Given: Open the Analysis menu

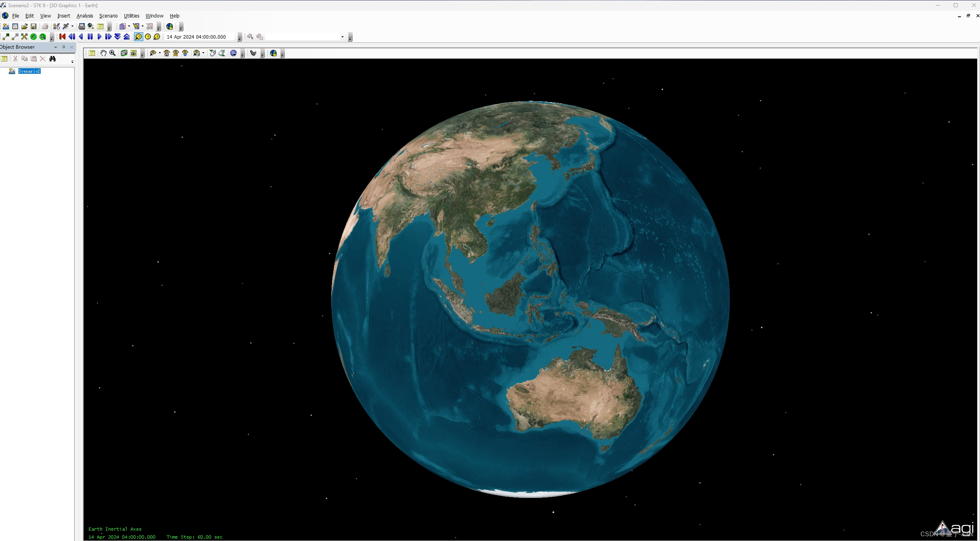Looking at the screenshot, I should (x=85, y=16).
